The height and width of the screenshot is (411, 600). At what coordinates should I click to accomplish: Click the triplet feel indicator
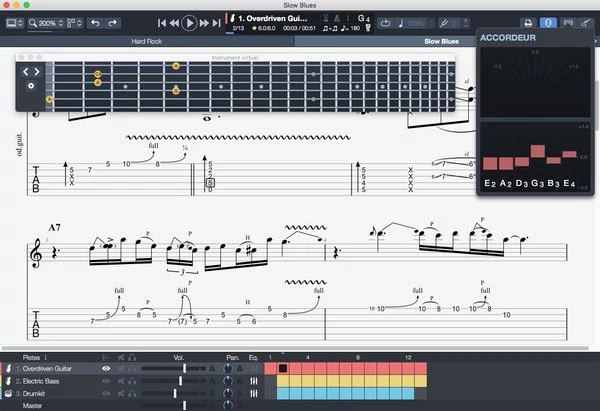(x=330, y=28)
